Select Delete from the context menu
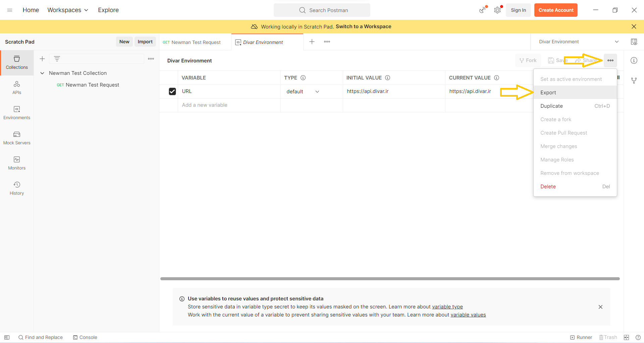The image size is (644, 343). point(575,186)
